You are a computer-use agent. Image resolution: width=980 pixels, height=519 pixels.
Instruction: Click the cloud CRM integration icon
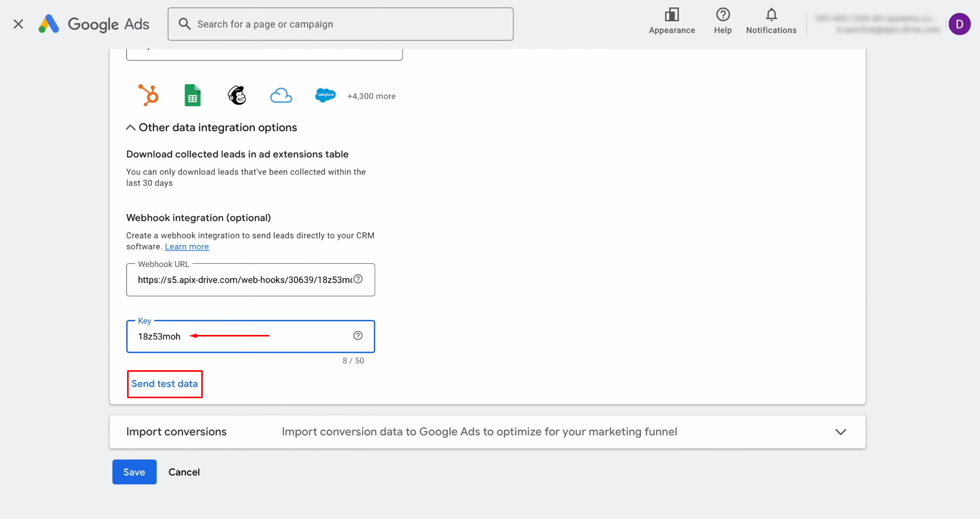[281, 95]
